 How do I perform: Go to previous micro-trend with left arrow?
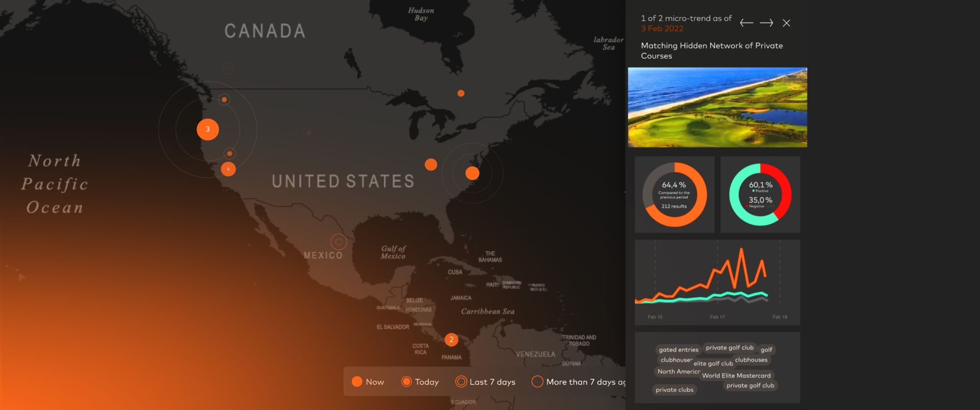(x=746, y=23)
